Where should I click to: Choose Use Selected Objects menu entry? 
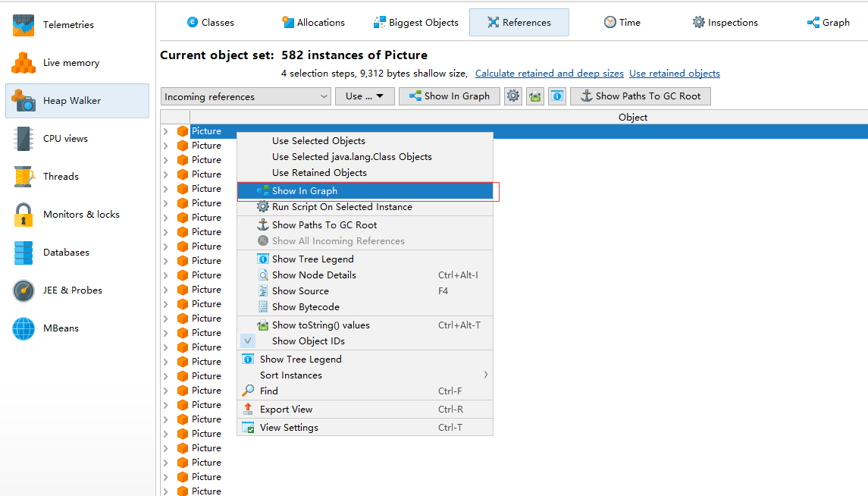[x=365, y=141]
